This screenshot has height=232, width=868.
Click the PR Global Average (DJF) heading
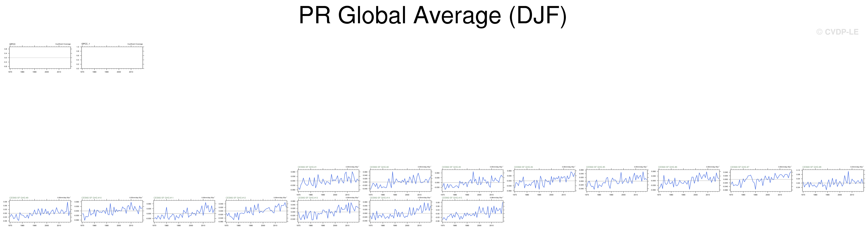(433, 16)
